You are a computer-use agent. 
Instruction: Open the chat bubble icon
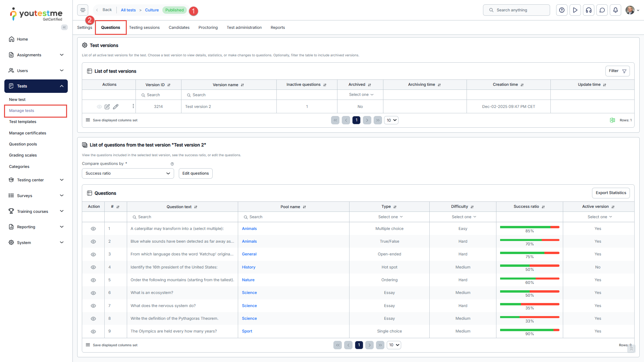pos(602,10)
